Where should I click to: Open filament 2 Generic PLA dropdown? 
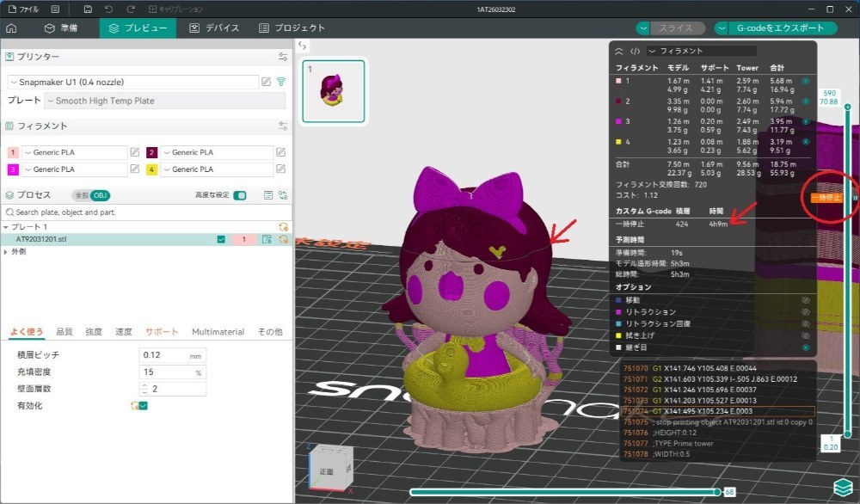[x=217, y=152]
